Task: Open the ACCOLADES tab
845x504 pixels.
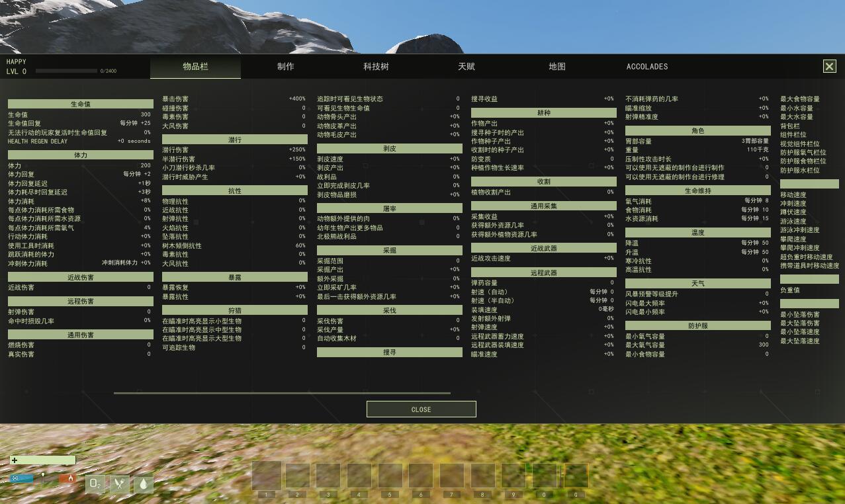Action: (647, 67)
